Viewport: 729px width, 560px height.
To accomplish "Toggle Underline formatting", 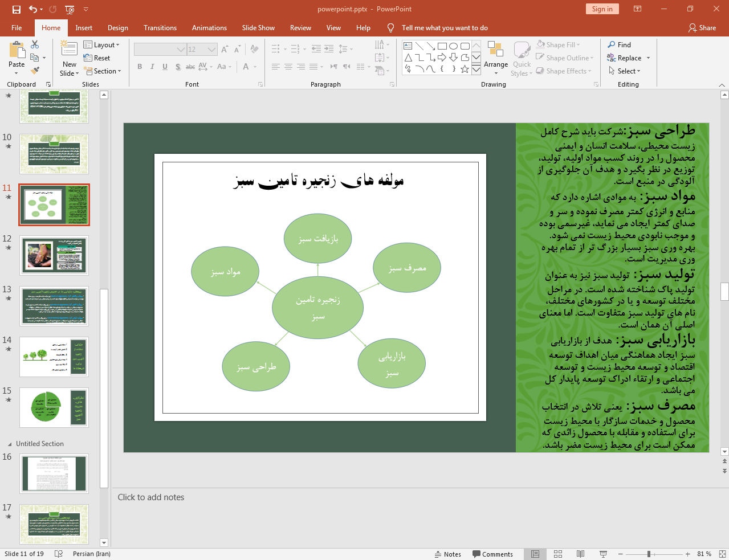I will [x=165, y=67].
